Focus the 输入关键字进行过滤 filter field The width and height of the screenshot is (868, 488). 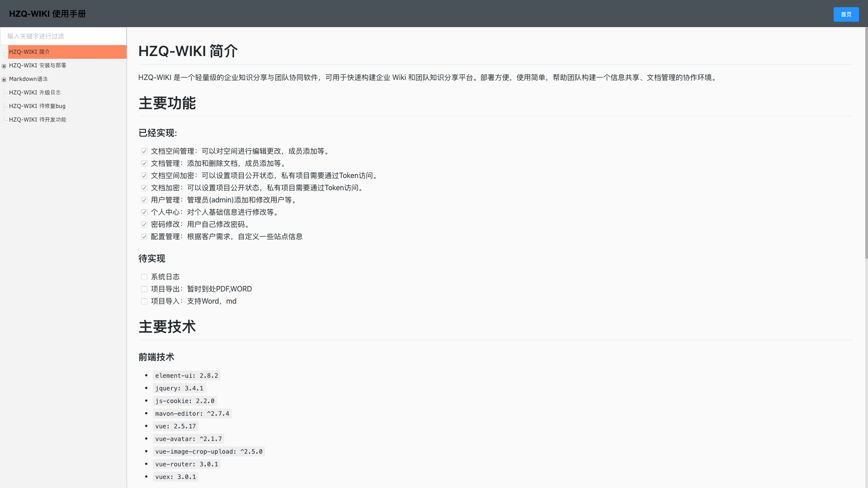coord(63,36)
